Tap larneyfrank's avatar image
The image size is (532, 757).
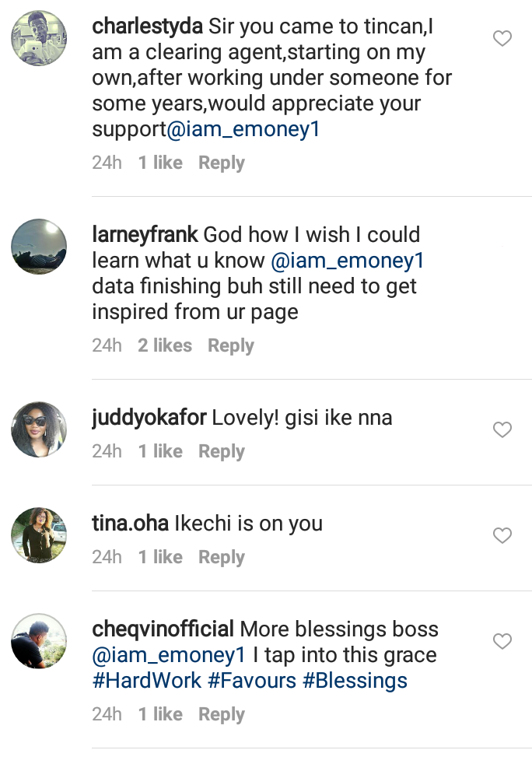(39, 247)
